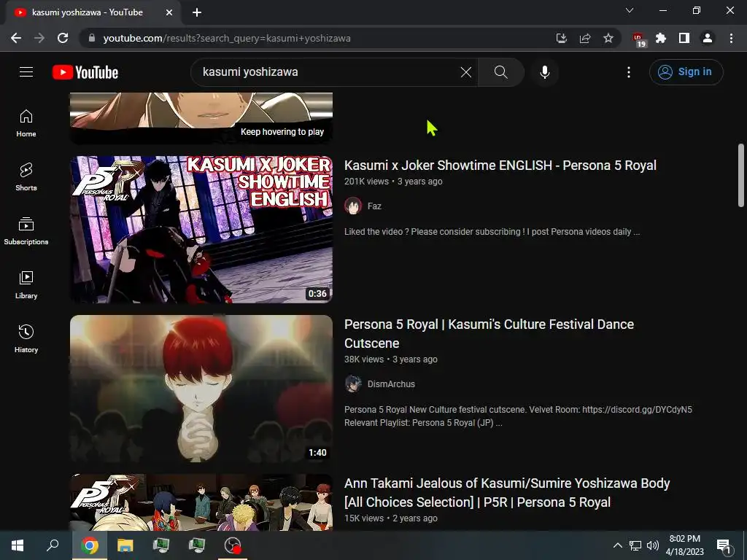Focus the YouTube search field
747x560 pixels.
click(329, 72)
